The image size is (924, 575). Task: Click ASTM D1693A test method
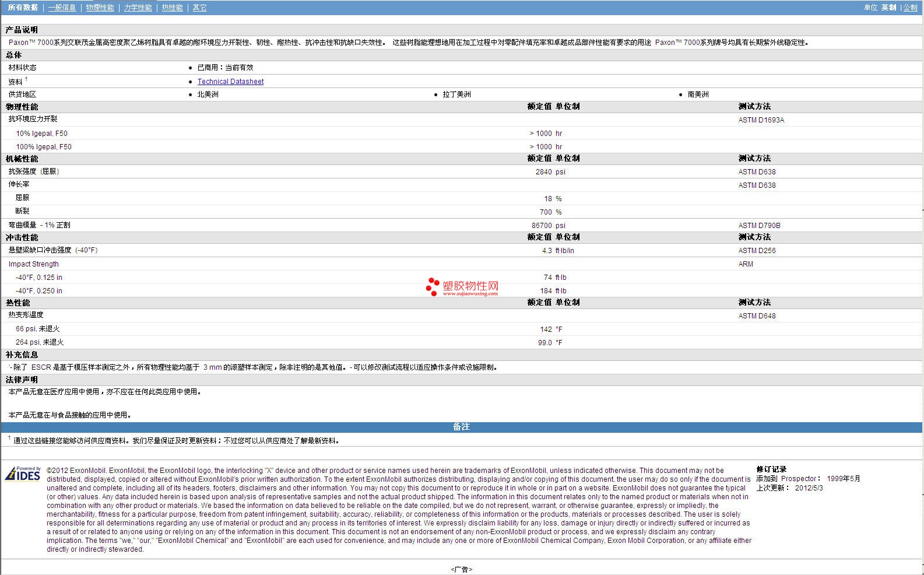coord(761,120)
